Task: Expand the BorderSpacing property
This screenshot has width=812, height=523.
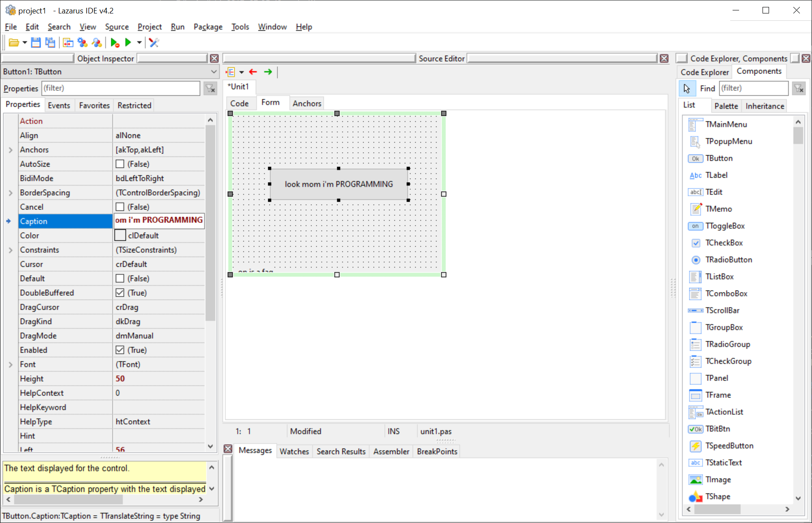Action: (10, 193)
